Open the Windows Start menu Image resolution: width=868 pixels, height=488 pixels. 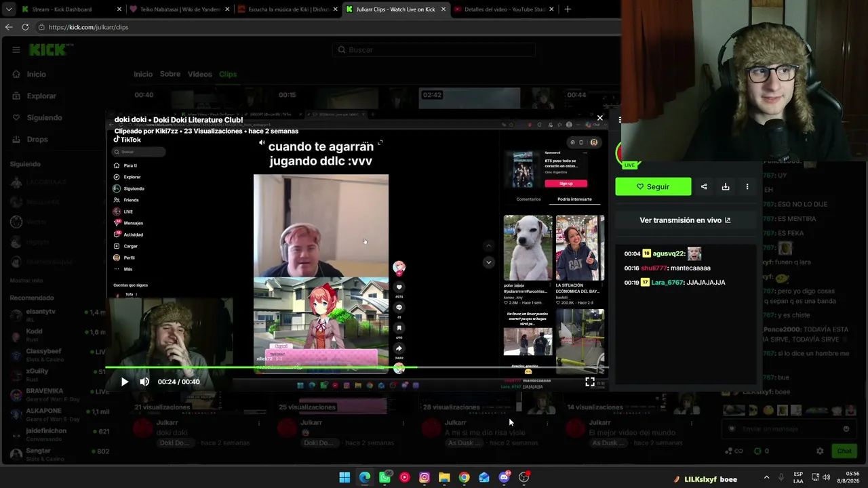(344, 477)
